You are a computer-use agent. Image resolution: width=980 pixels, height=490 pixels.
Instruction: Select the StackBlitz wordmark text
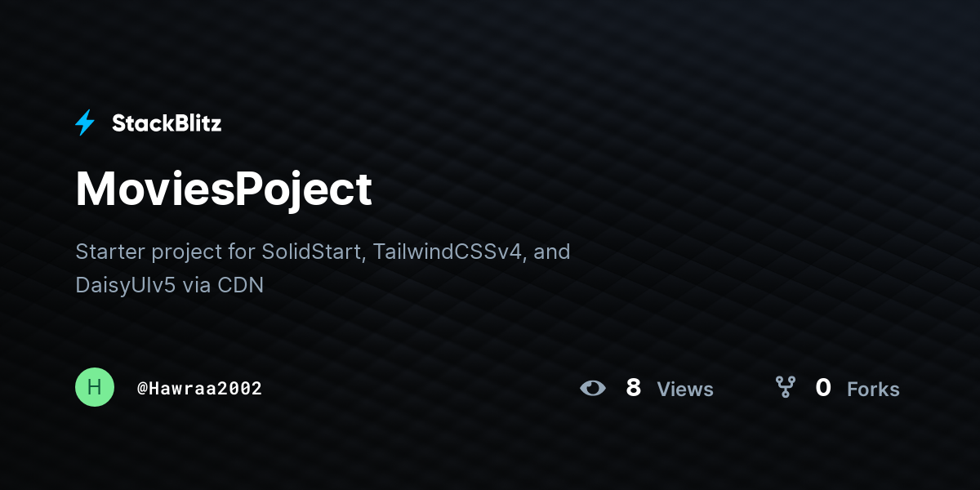[167, 123]
